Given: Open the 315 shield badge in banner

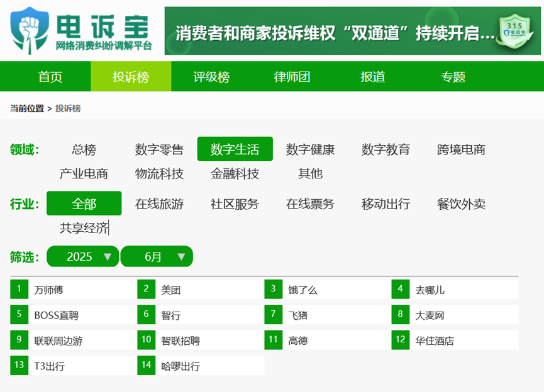Looking at the screenshot, I should [x=515, y=32].
